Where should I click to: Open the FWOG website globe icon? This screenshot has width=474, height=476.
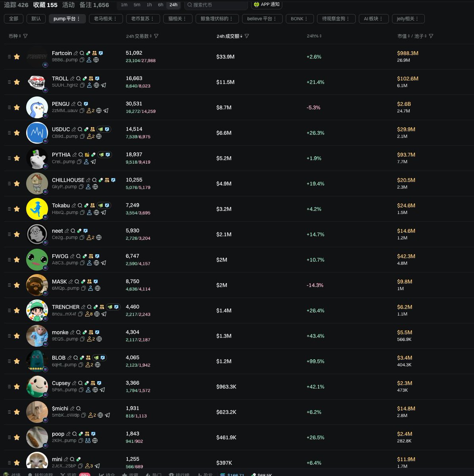(x=96, y=263)
